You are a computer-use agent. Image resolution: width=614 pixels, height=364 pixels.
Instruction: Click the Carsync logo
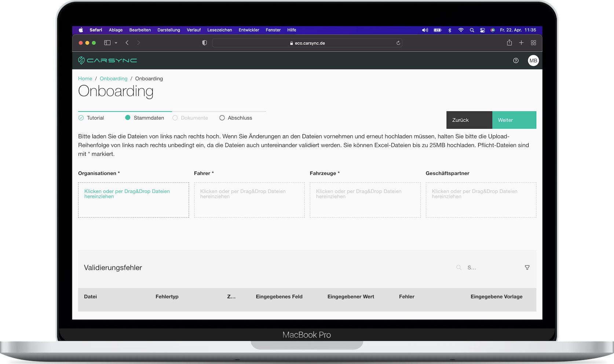(107, 60)
